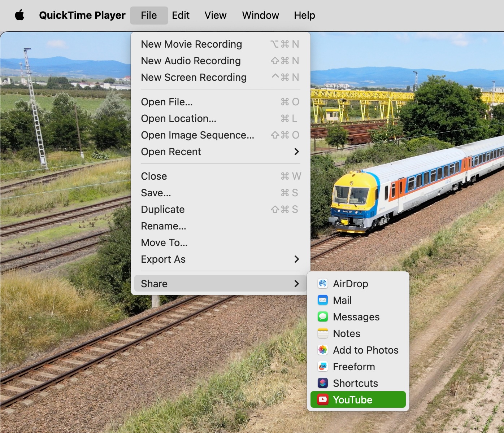
Task: Select Open File… menu item
Action: click(x=220, y=102)
